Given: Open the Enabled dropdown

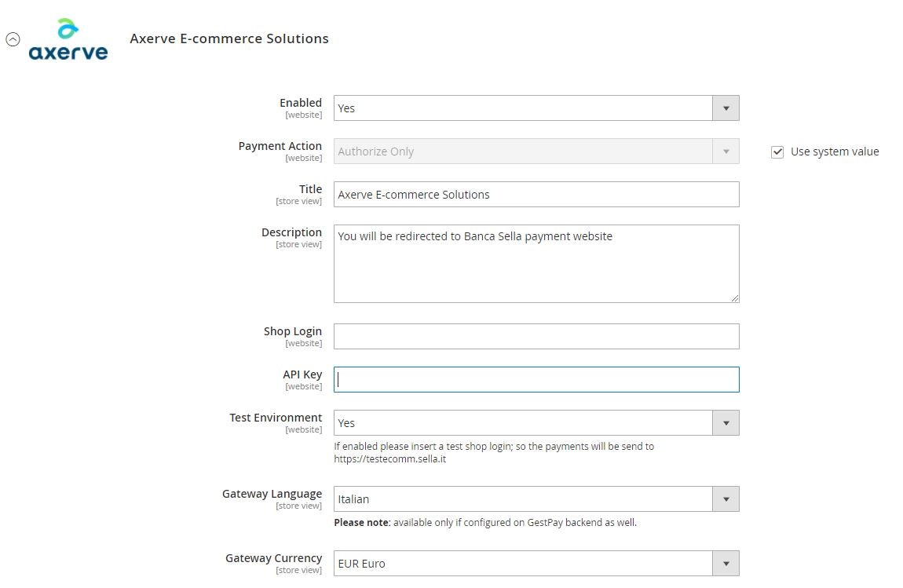Looking at the screenshot, I should point(536,108).
